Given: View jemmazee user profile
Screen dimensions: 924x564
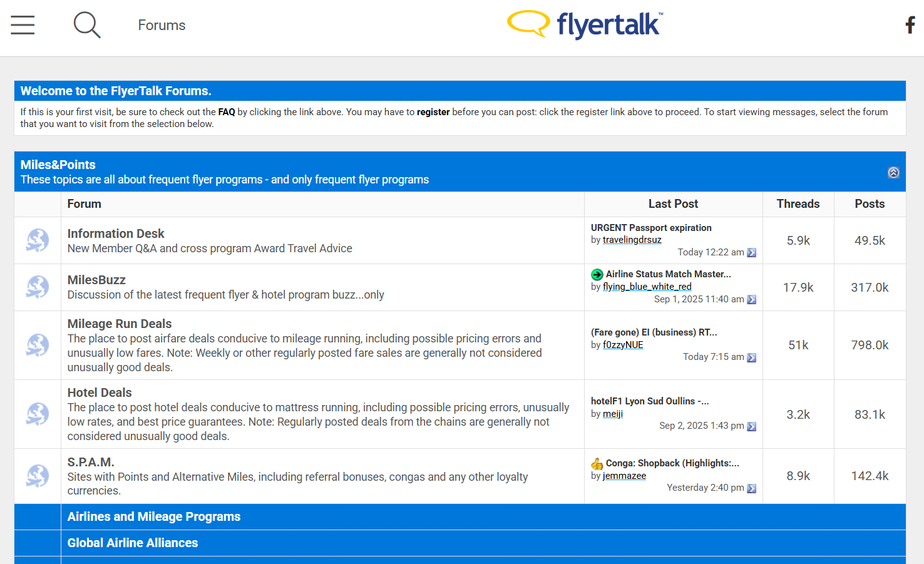Looking at the screenshot, I should [624, 476].
